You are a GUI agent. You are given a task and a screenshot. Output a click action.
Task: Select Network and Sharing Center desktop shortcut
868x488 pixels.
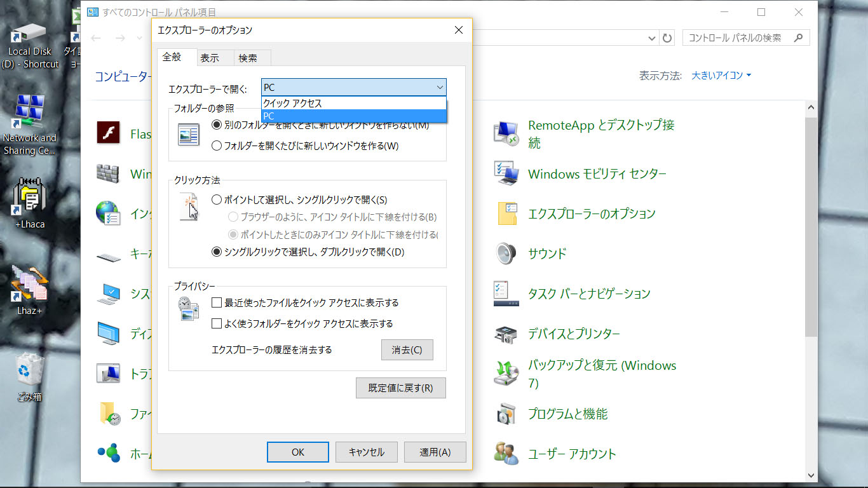point(29,125)
